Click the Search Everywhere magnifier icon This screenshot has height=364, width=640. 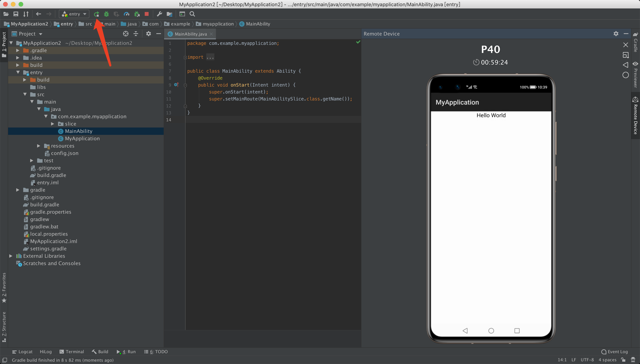[x=192, y=14]
